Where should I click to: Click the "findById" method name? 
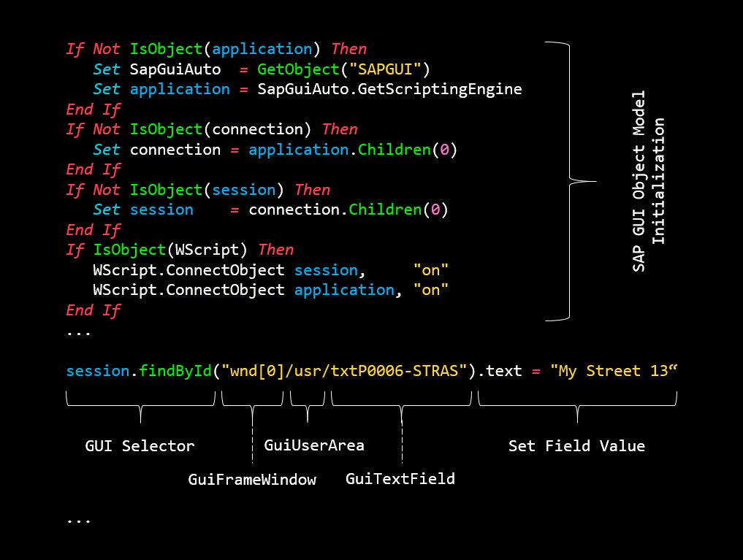(175, 371)
